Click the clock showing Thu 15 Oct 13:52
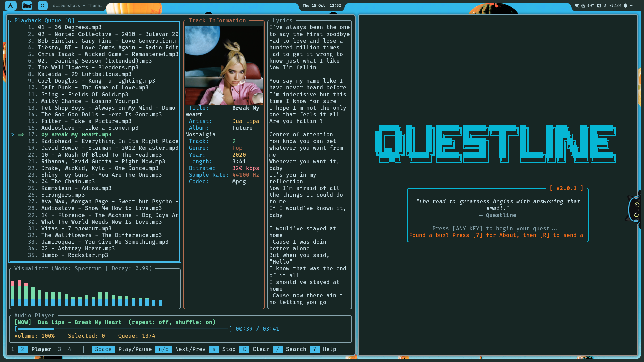Viewport: 644px width, 362px height. 321,5
